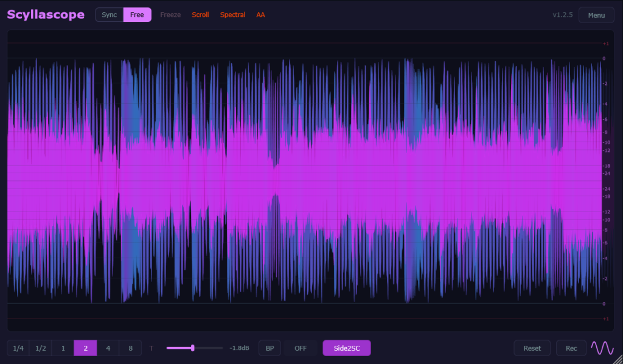Open the Menu dropdown

[596, 15]
